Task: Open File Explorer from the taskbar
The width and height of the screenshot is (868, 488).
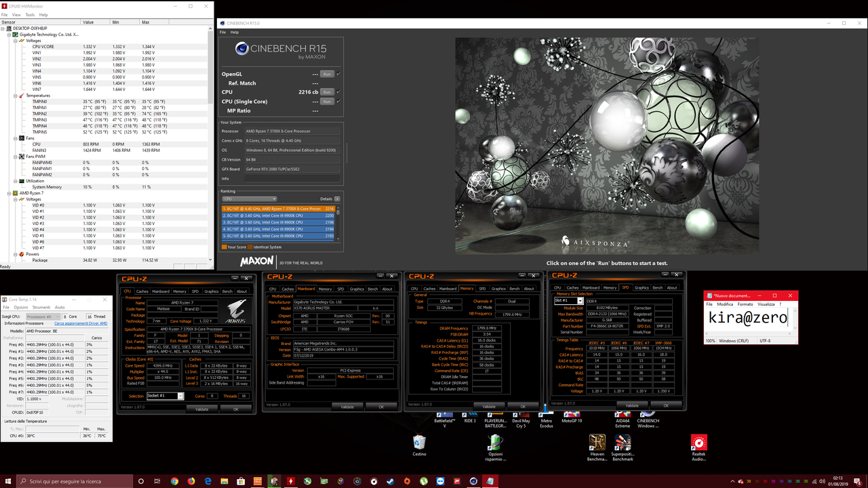Action: click(224, 481)
